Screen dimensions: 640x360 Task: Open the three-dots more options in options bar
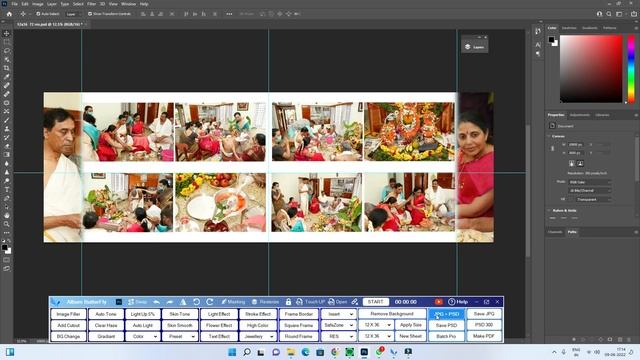229,14
